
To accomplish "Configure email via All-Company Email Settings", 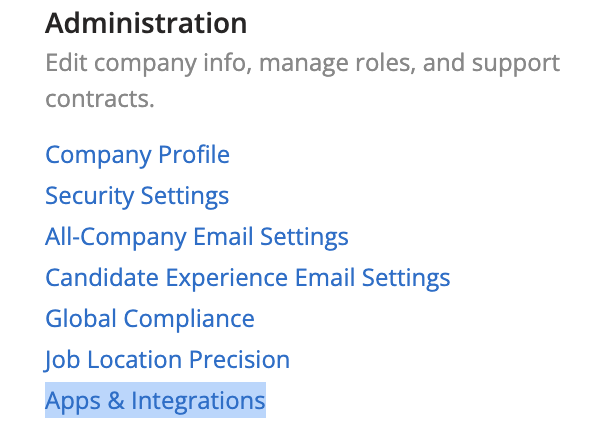I will click(196, 237).
